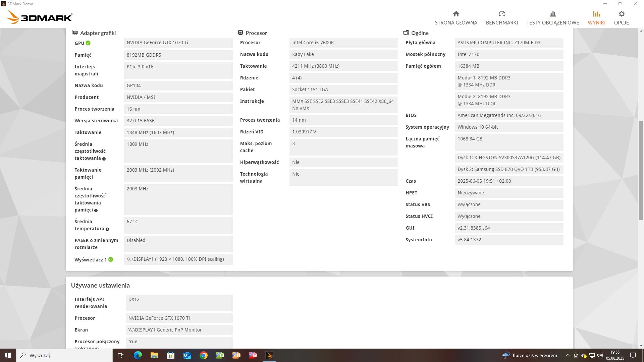This screenshot has width=644, height=362.
Task: Click the 3DMark logo
Action: tap(39, 17)
